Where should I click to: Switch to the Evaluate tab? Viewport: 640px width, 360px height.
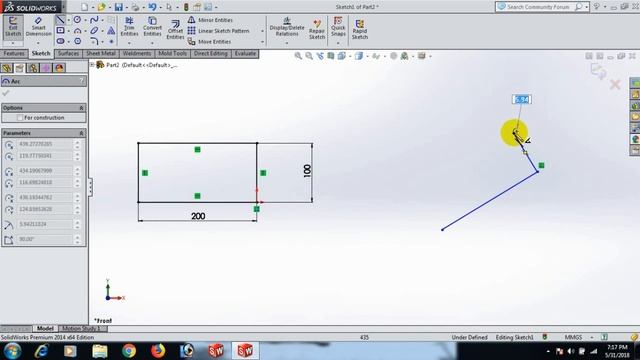click(245, 53)
